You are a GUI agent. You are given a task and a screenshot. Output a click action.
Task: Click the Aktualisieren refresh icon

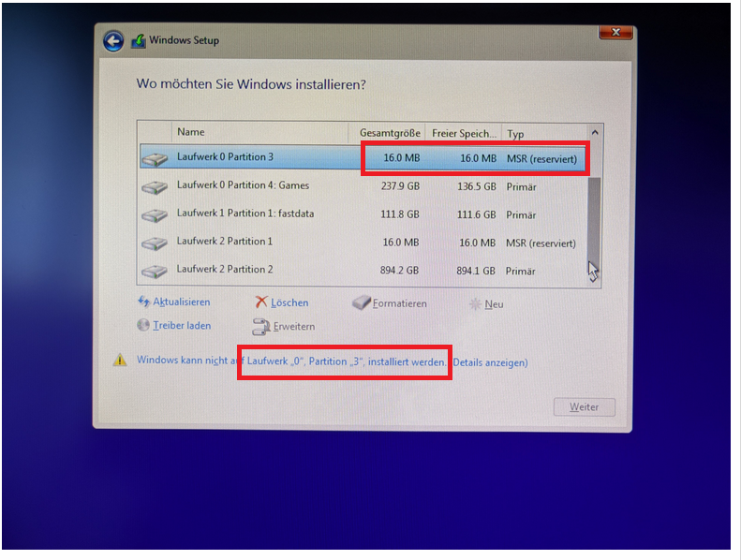pos(143,301)
